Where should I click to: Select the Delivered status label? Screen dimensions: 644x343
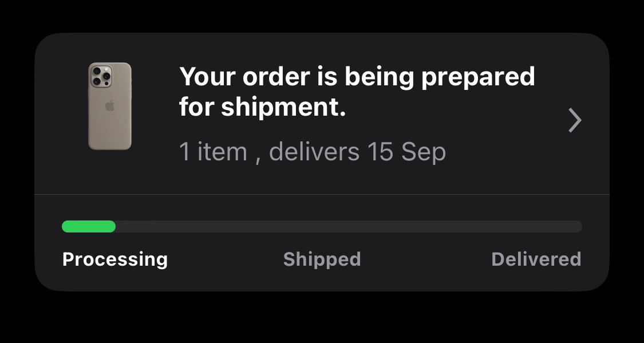(x=536, y=259)
